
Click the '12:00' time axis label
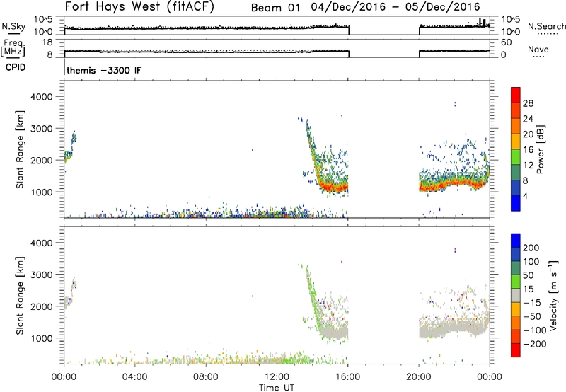277,377
